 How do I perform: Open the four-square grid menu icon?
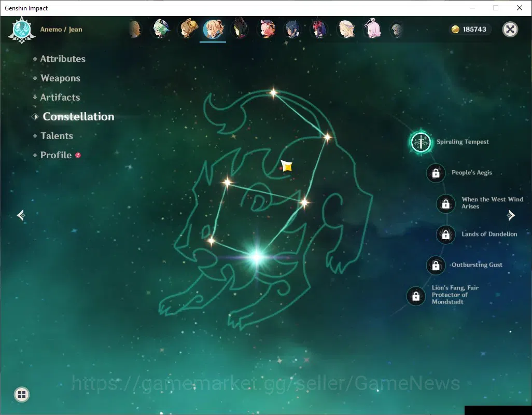pos(22,394)
